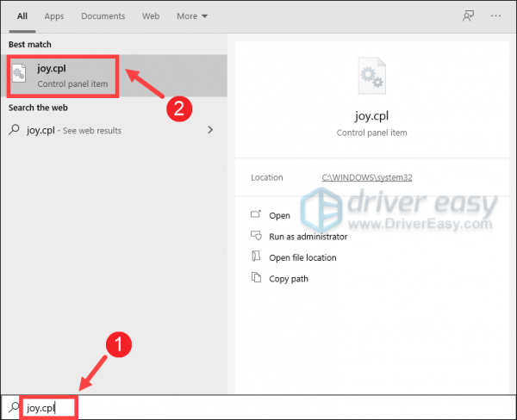Click the feedback icon in top bar
This screenshot has height=420, width=517.
(468, 16)
